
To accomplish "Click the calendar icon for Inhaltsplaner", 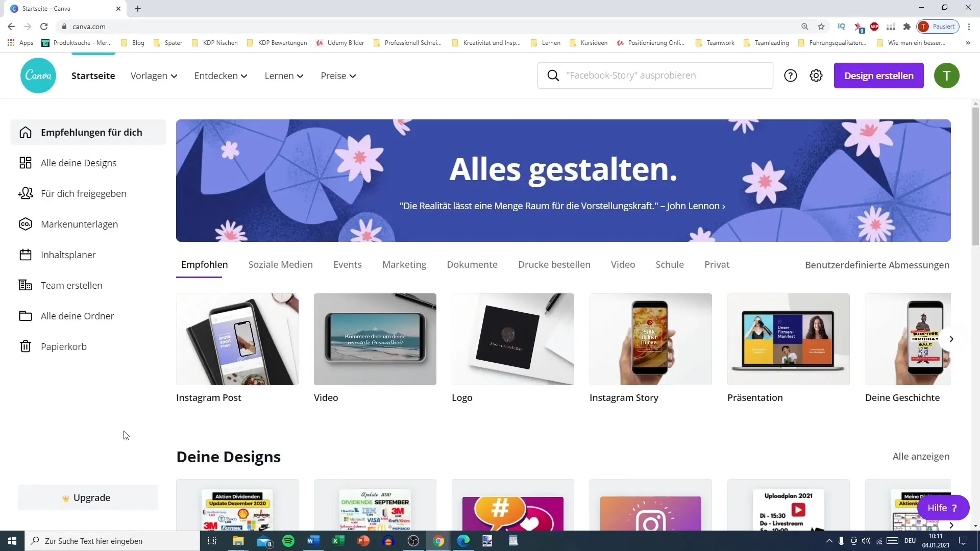I will point(26,255).
